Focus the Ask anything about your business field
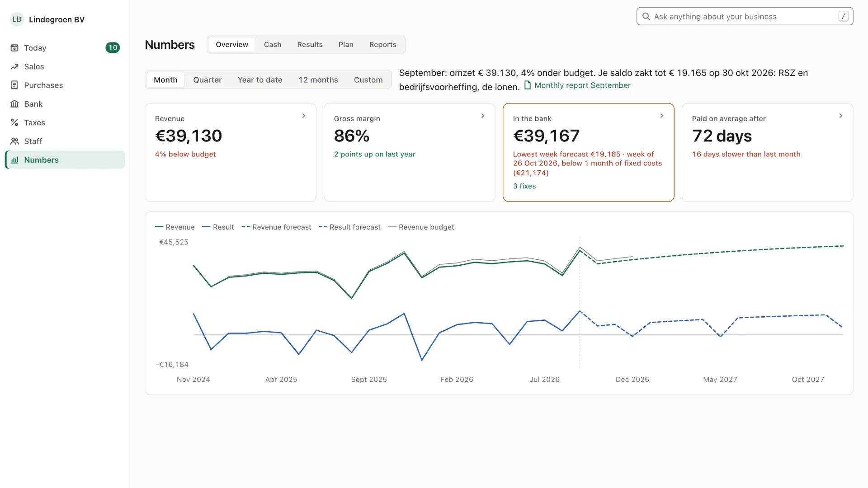Image resolution: width=868 pixels, height=488 pixels. tap(745, 17)
